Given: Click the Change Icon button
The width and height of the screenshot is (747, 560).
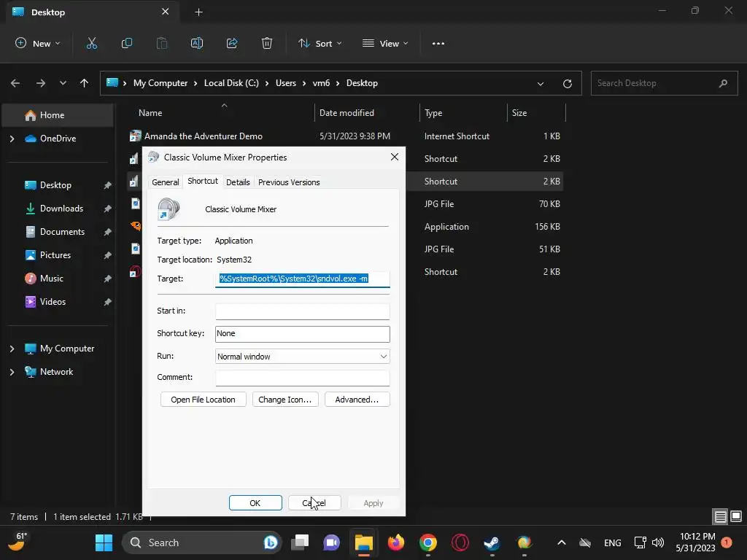Looking at the screenshot, I should click(285, 400).
